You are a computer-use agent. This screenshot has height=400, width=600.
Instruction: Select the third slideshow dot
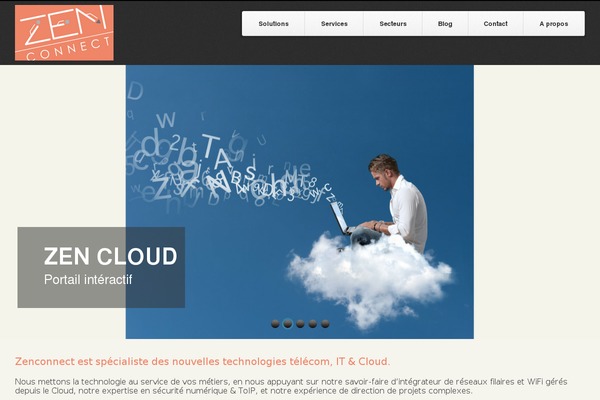pos(300,324)
